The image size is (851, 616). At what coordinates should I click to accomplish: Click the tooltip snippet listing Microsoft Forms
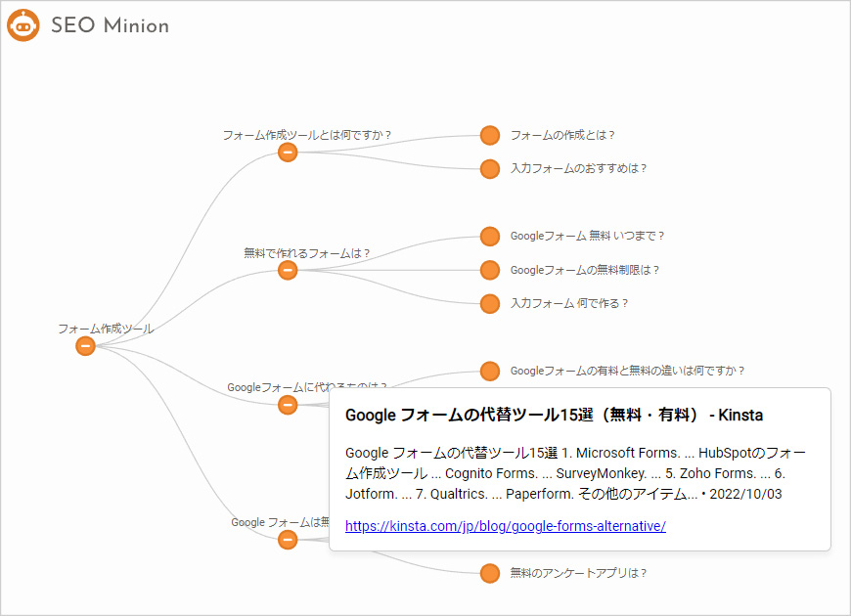coord(575,473)
